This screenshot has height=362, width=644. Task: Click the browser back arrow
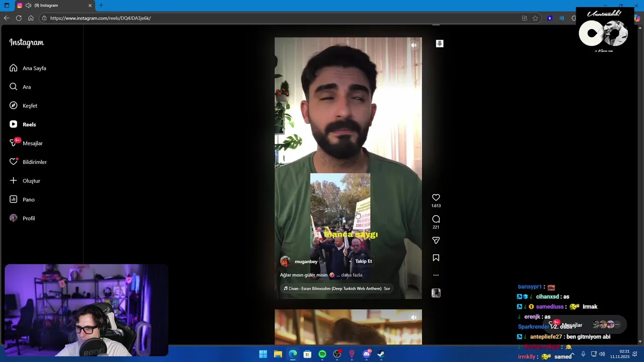point(7,18)
